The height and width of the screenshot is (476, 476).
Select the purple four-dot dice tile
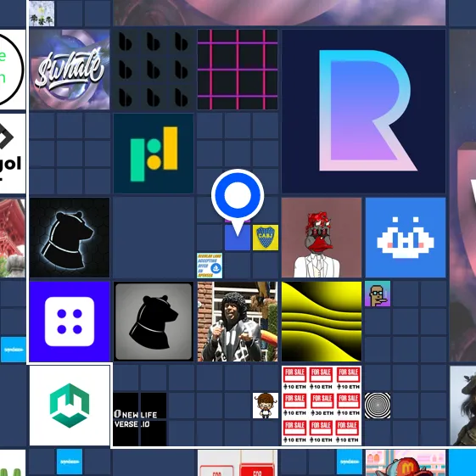[70, 322]
